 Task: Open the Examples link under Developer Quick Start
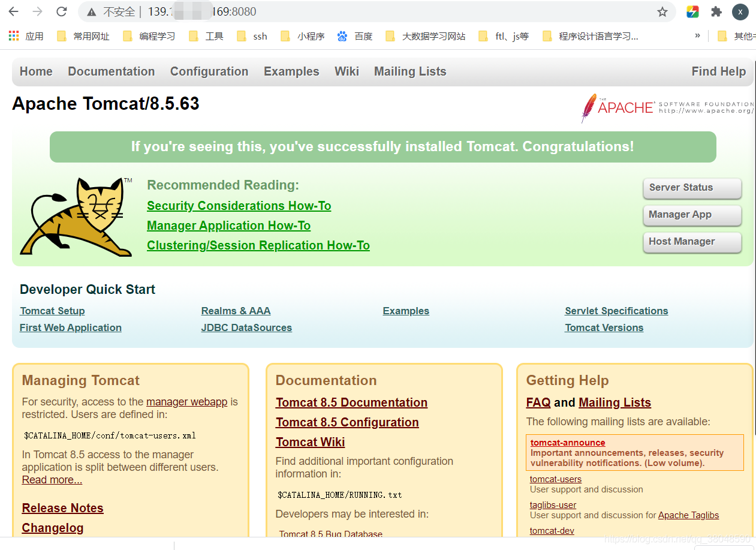click(x=406, y=311)
